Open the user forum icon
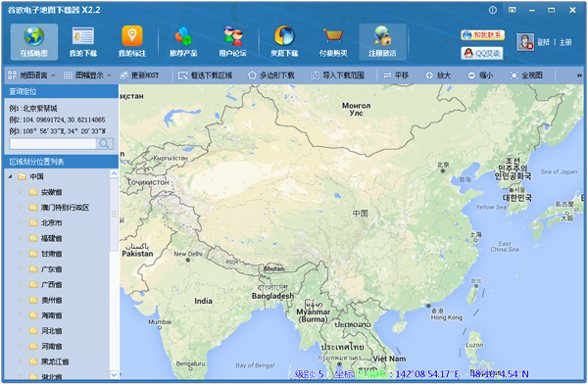The image size is (588, 384). click(x=232, y=36)
